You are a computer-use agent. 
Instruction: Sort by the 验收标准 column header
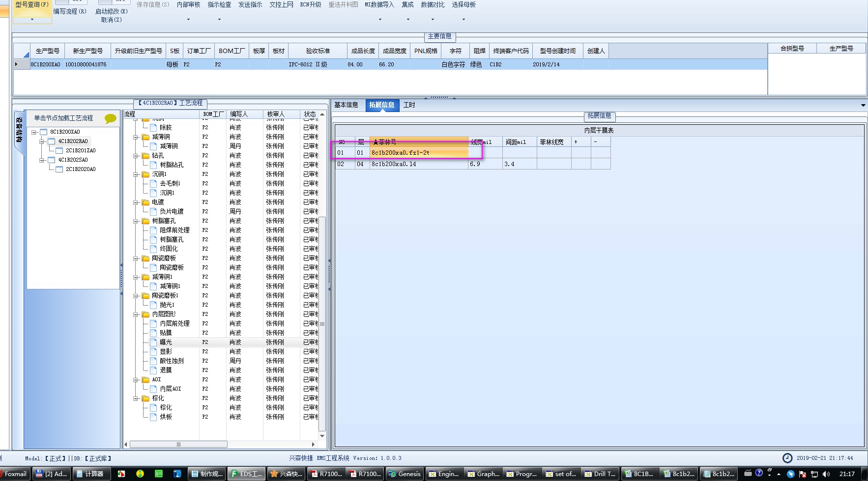(x=318, y=51)
